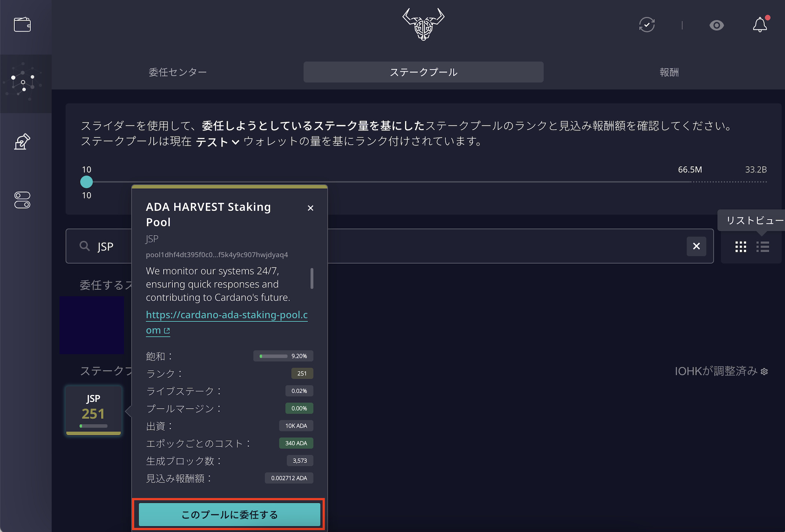Screen dimensions: 785x532
Task: Click the rank value 251 badge
Action: click(x=302, y=373)
